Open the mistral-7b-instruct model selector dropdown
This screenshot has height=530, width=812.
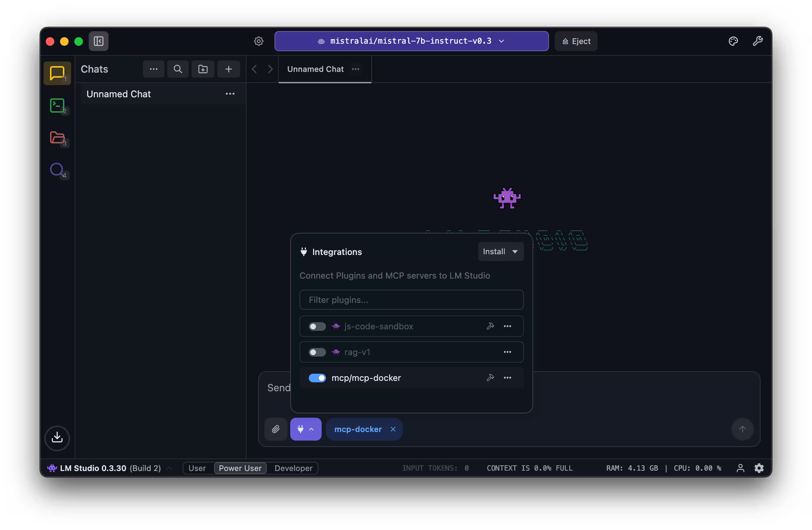pos(411,41)
